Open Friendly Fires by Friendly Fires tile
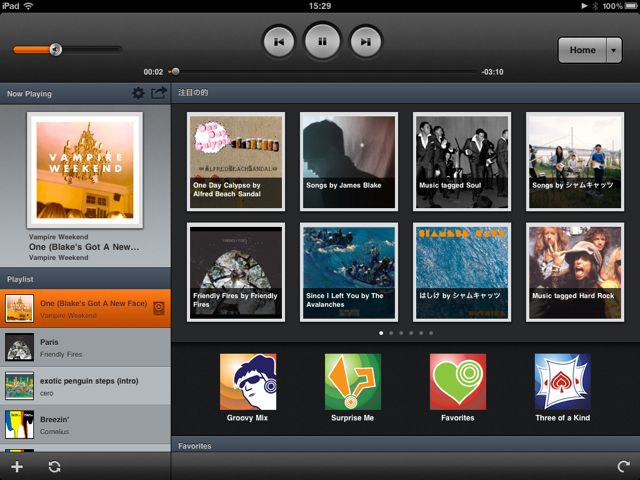Screen dimensions: 640x480 pos(236,272)
